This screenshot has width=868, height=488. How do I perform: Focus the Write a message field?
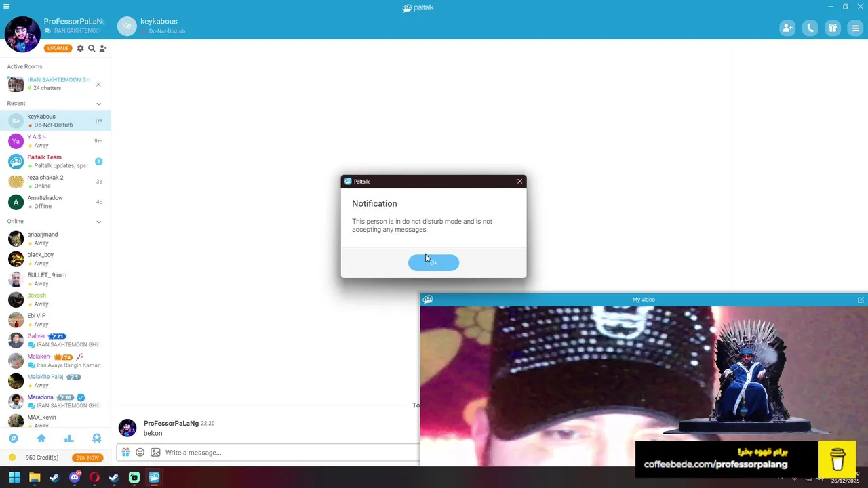292,453
